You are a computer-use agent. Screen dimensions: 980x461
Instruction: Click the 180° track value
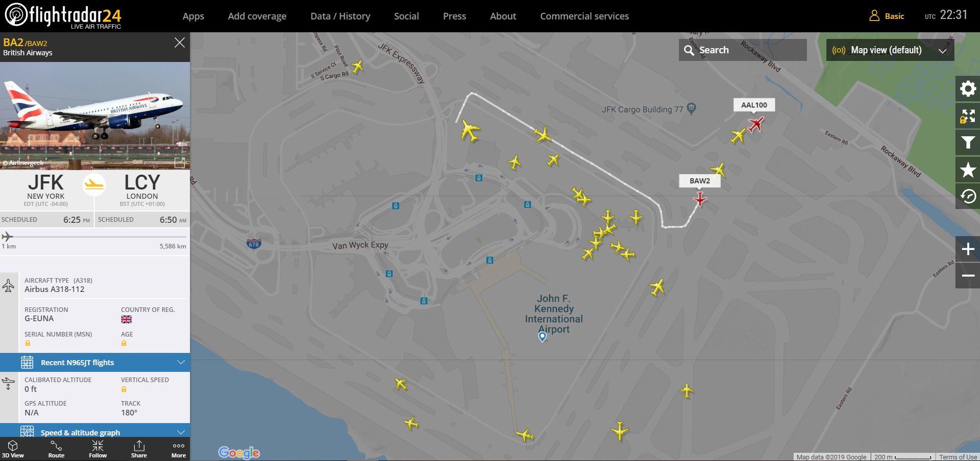point(129,412)
